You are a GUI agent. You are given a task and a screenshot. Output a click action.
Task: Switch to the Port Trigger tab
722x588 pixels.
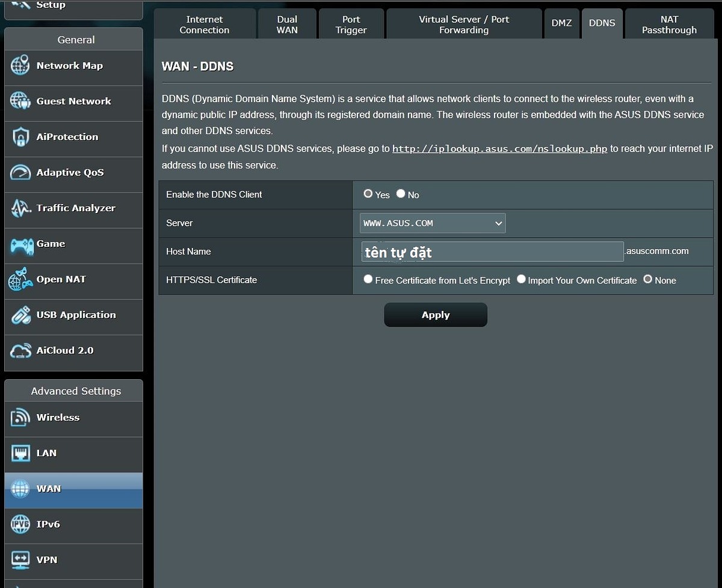tap(351, 25)
